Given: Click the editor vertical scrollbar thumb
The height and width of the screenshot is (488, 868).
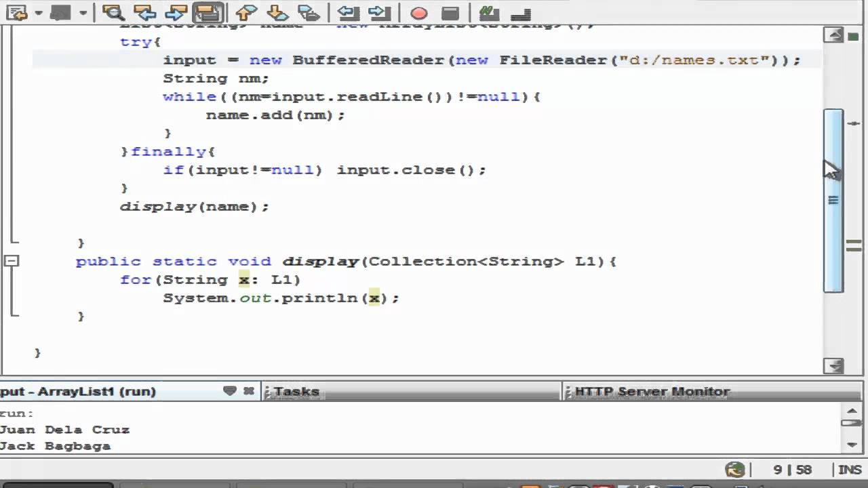Looking at the screenshot, I should point(833,201).
